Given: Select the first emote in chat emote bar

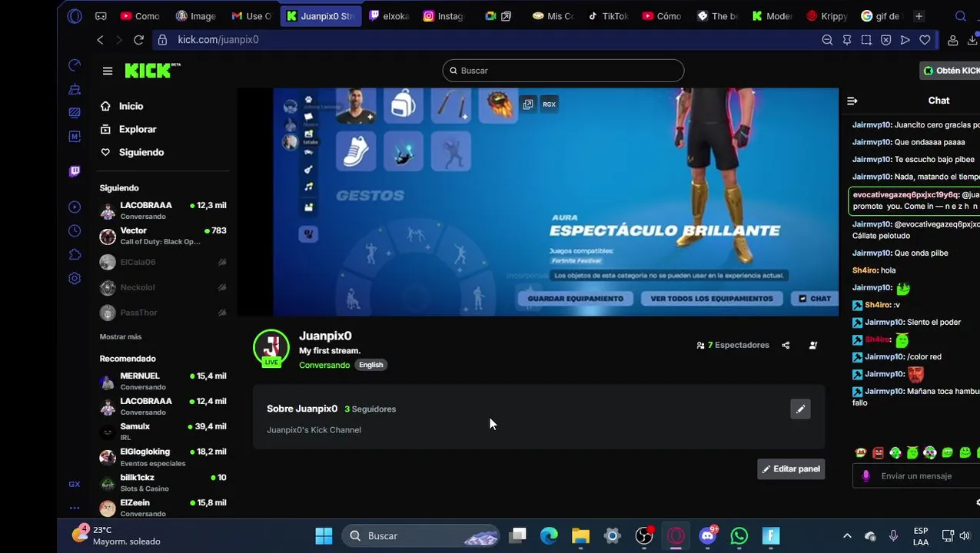Looking at the screenshot, I should (x=861, y=453).
